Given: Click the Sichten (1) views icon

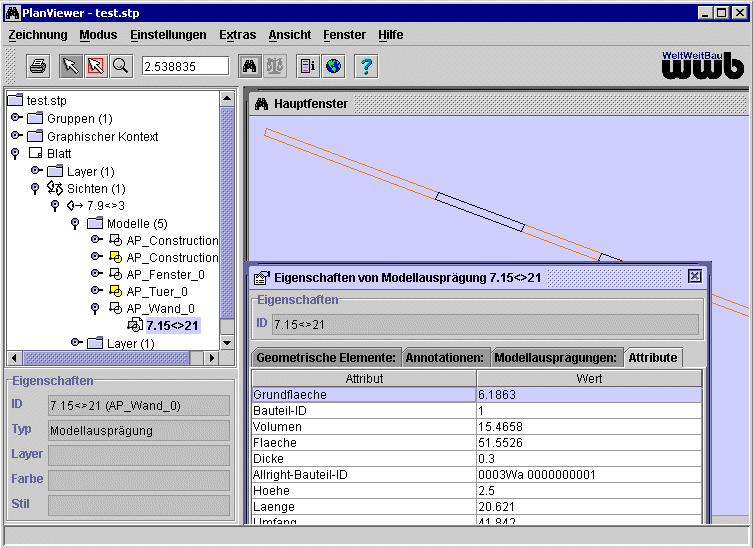Looking at the screenshot, I should pos(54,188).
